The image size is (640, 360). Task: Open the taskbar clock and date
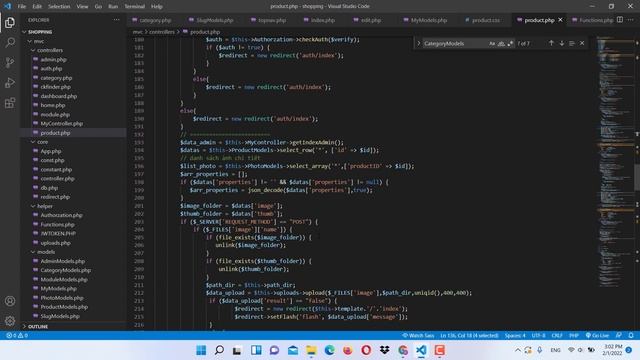pos(612,350)
